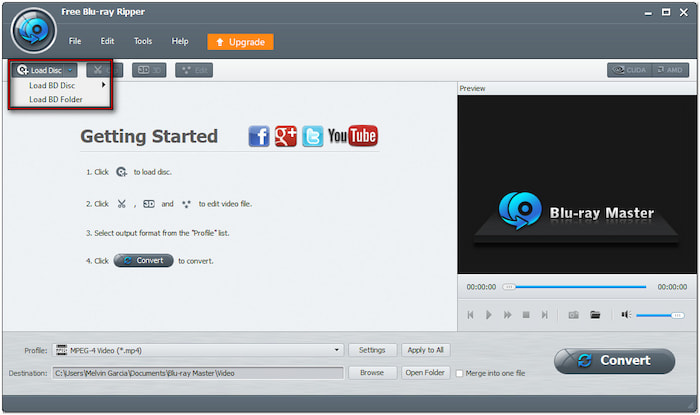Screen dimensions: 700x415
Task: Take a snapshot with the camera icon
Action: (574, 315)
